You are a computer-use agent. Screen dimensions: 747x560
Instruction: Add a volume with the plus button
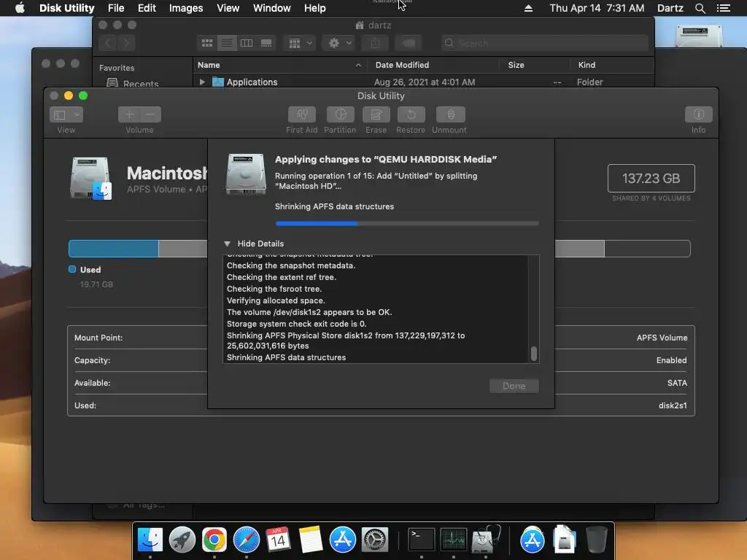click(129, 114)
